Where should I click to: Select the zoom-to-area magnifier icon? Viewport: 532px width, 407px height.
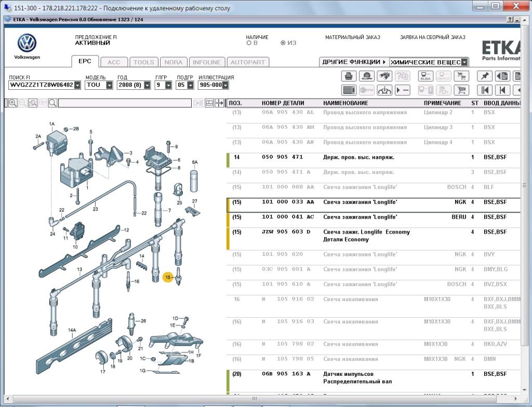click(33, 103)
